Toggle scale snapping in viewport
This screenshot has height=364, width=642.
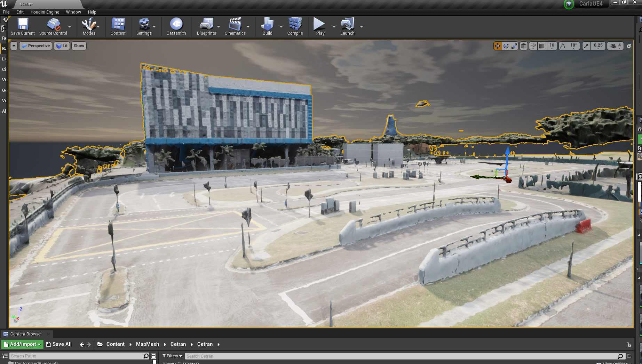click(587, 46)
